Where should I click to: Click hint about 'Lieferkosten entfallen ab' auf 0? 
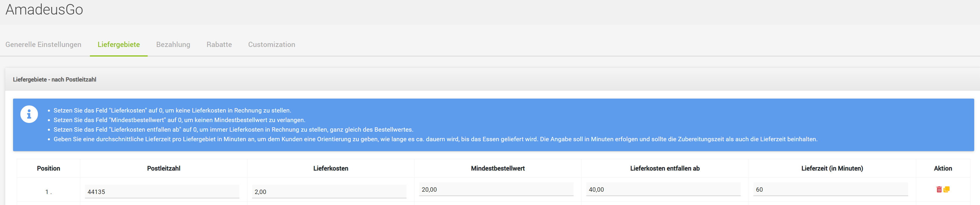pos(233,129)
